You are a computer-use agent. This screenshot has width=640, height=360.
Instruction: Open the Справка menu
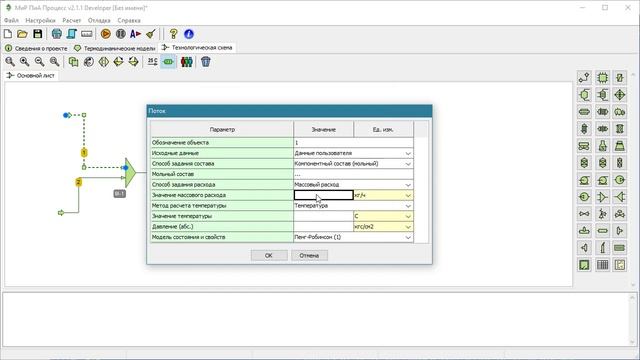129,20
